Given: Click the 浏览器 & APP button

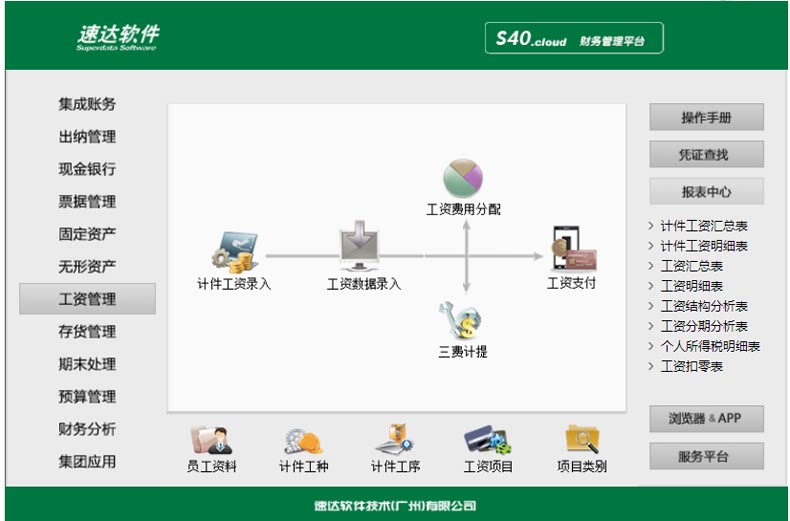Looking at the screenshot, I should (x=706, y=419).
